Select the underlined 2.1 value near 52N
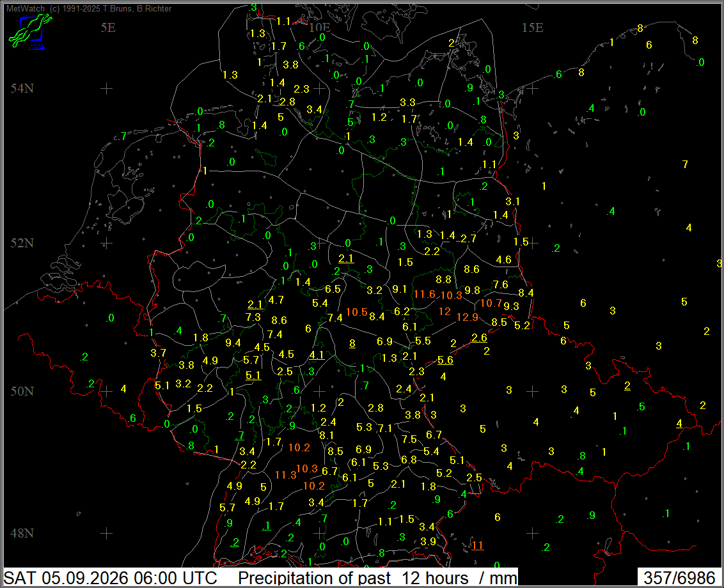 tap(346, 258)
